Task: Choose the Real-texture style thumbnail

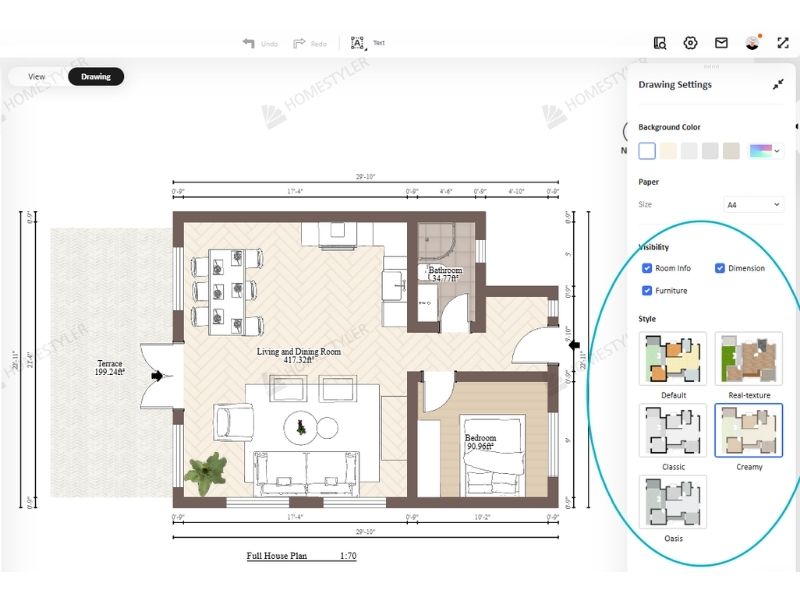Action: tap(749, 358)
